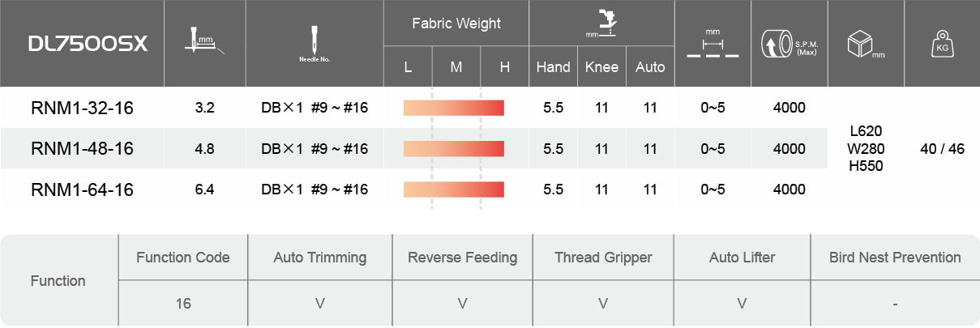Viewport: 980px width, 328px height.
Task: Click the Bird Nest Prevention header cell
Action: pyautogui.click(x=895, y=258)
